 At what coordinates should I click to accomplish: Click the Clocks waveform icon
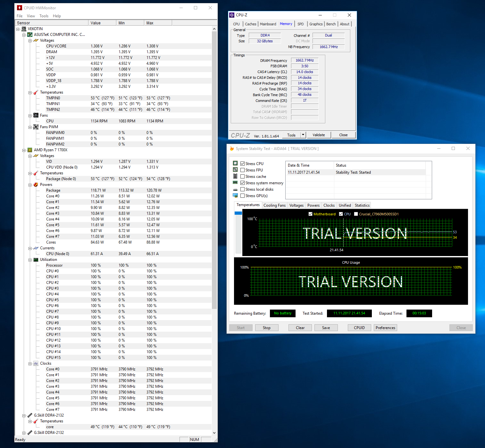coord(36,363)
